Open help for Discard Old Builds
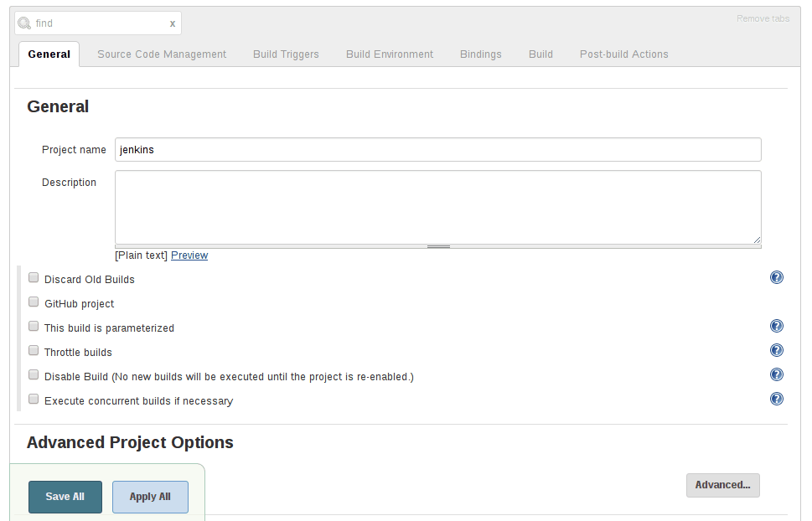812x521 pixels. click(777, 277)
